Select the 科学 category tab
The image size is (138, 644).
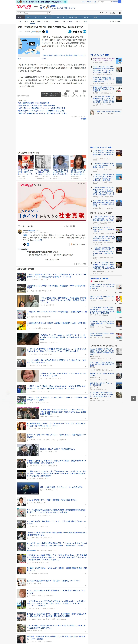tap(71, 22)
